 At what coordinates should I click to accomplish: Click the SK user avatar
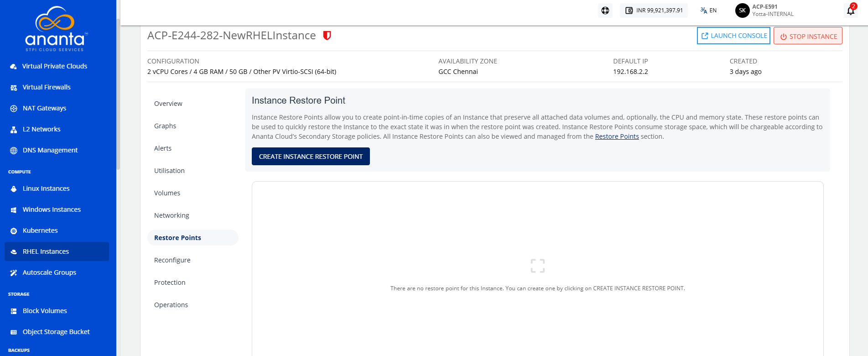(x=743, y=10)
